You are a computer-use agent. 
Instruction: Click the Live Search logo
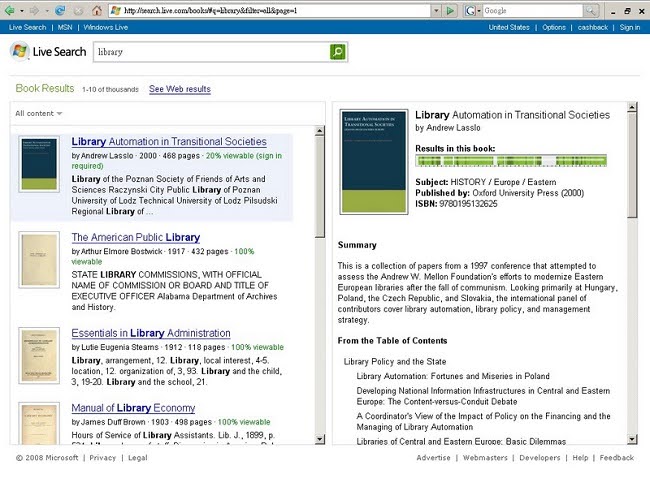(47, 52)
